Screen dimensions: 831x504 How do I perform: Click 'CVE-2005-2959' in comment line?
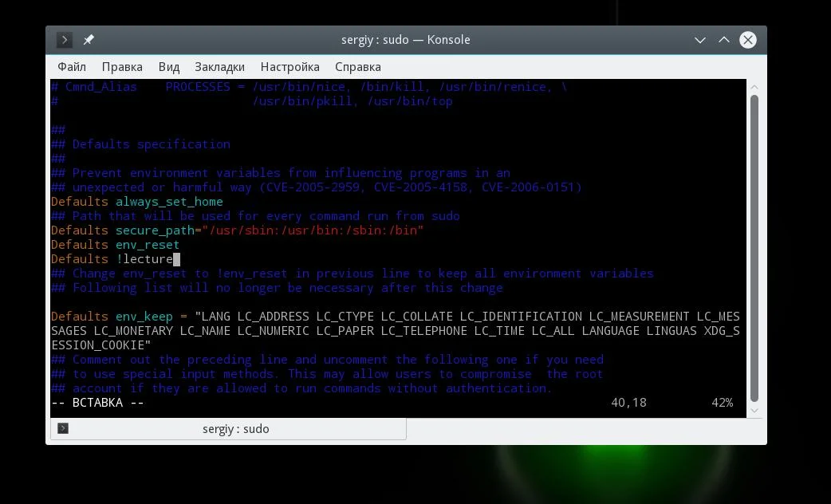click(x=313, y=187)
